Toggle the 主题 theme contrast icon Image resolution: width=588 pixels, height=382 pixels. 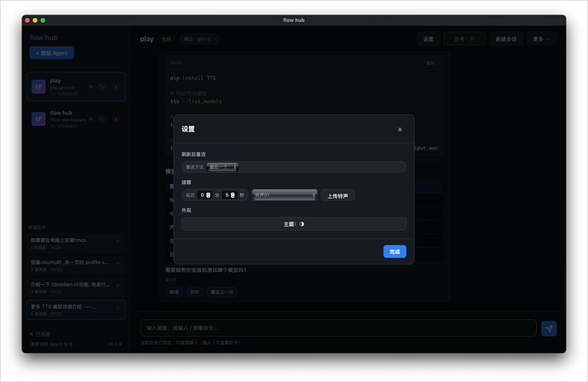click(302, 224)
